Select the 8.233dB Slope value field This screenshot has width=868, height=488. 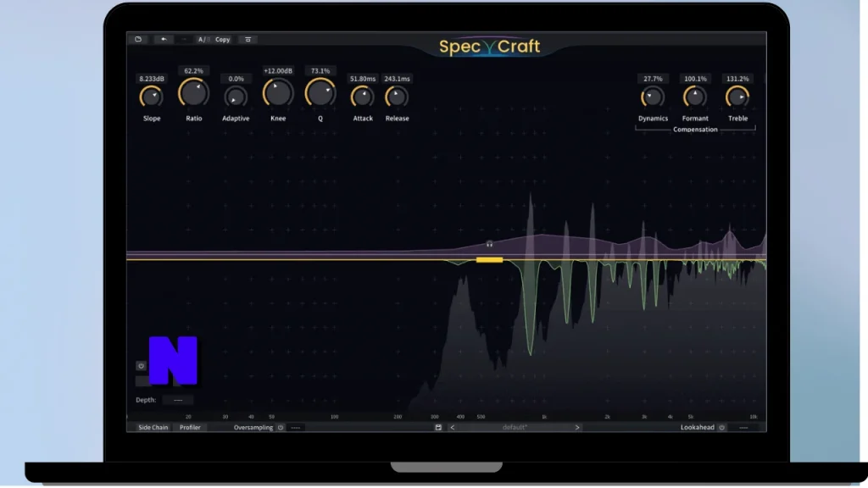tap(152, 79)
